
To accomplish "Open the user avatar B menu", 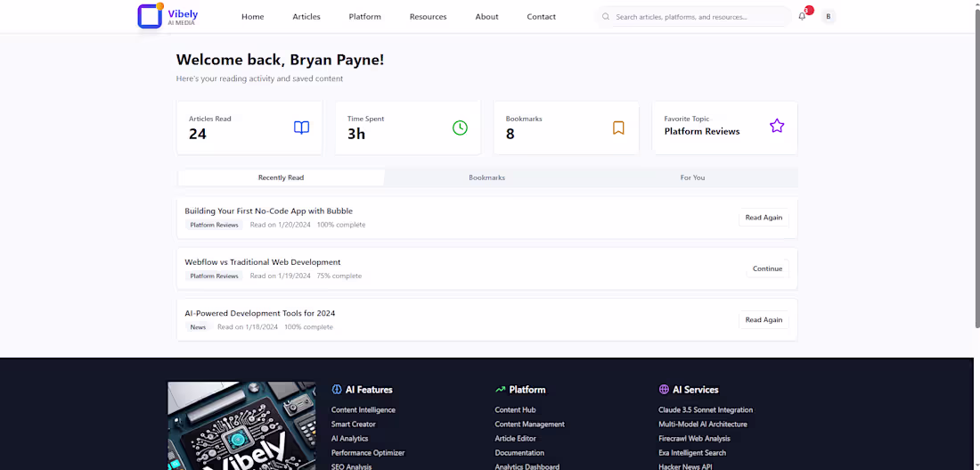I will point(829,17).
